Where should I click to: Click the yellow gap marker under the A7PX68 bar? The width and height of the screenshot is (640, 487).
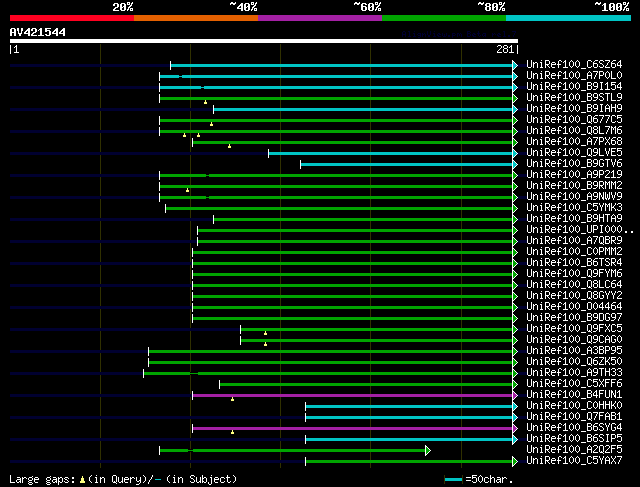229,146
